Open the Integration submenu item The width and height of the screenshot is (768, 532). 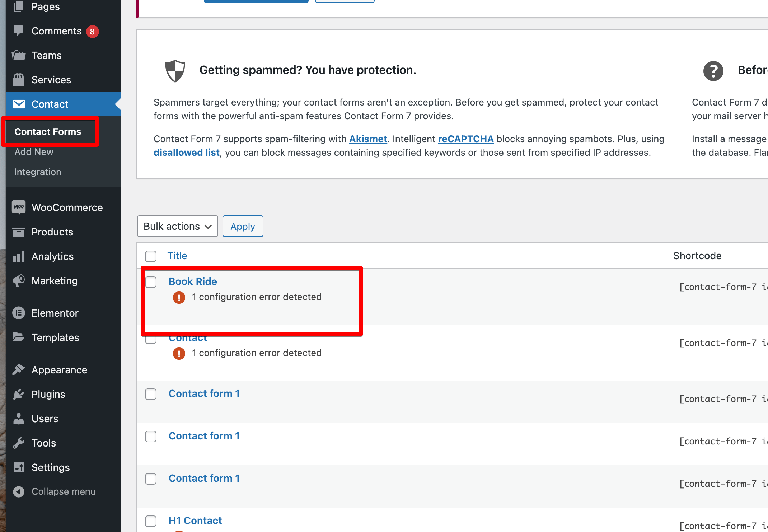pyautogui.click(x=38, y=172)
